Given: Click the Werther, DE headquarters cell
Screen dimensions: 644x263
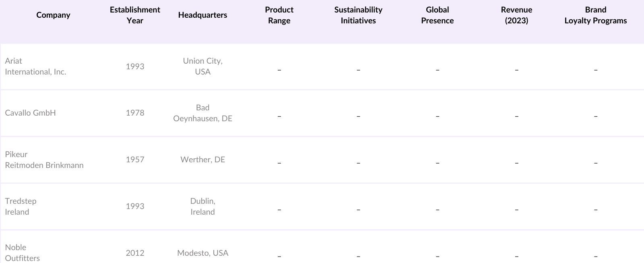Looking at the screenshot, I should (202, 159).
